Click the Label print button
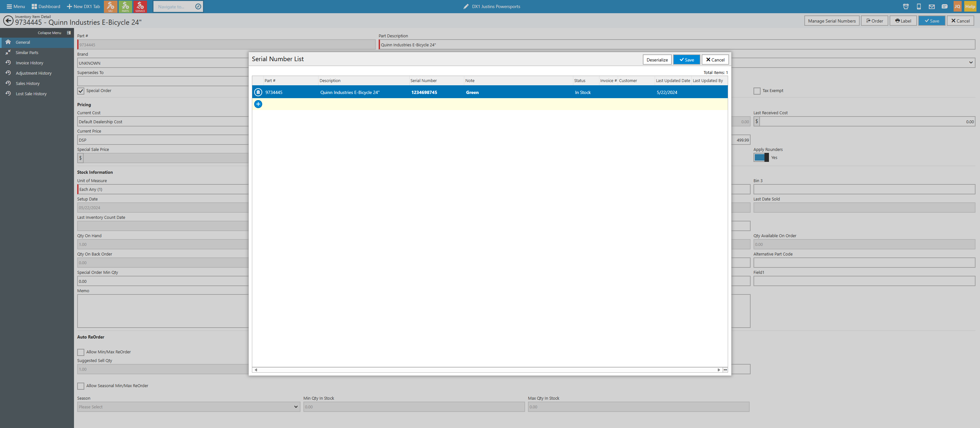 [x=903, y=21]
